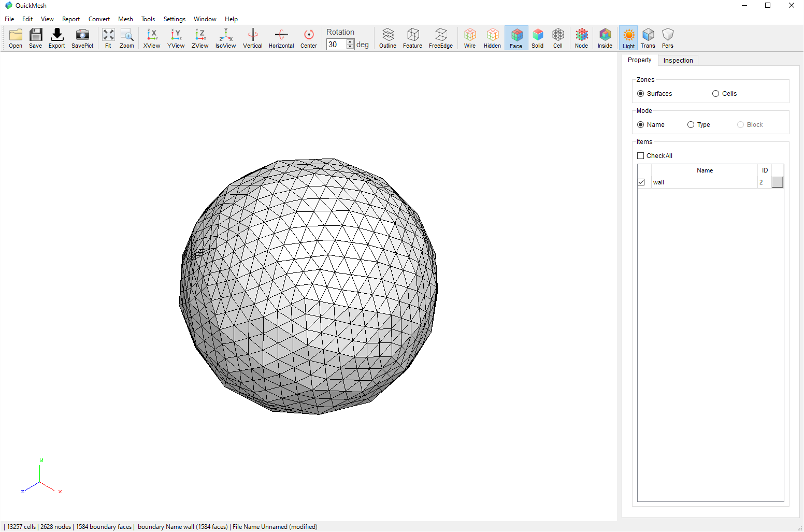Image resolution: width=804 pixels, height=532 pixels.
Task: Toggle Node display
Action: [x=582, y=38]
